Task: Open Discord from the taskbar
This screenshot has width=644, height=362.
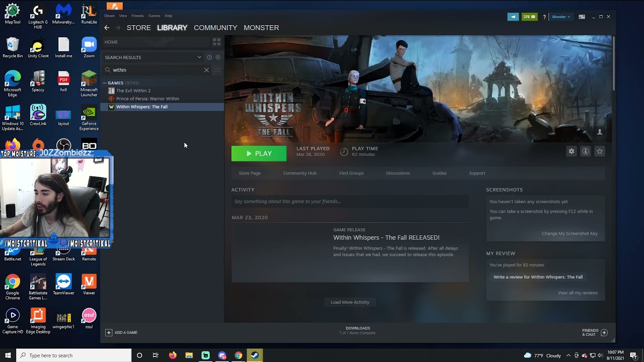Action: [222, 355]
